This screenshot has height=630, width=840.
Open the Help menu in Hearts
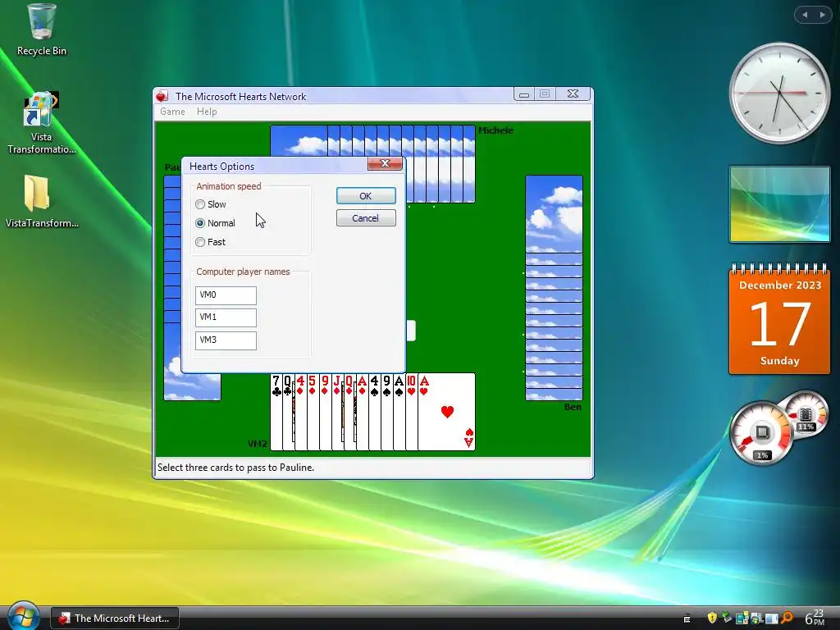point(207,112)
